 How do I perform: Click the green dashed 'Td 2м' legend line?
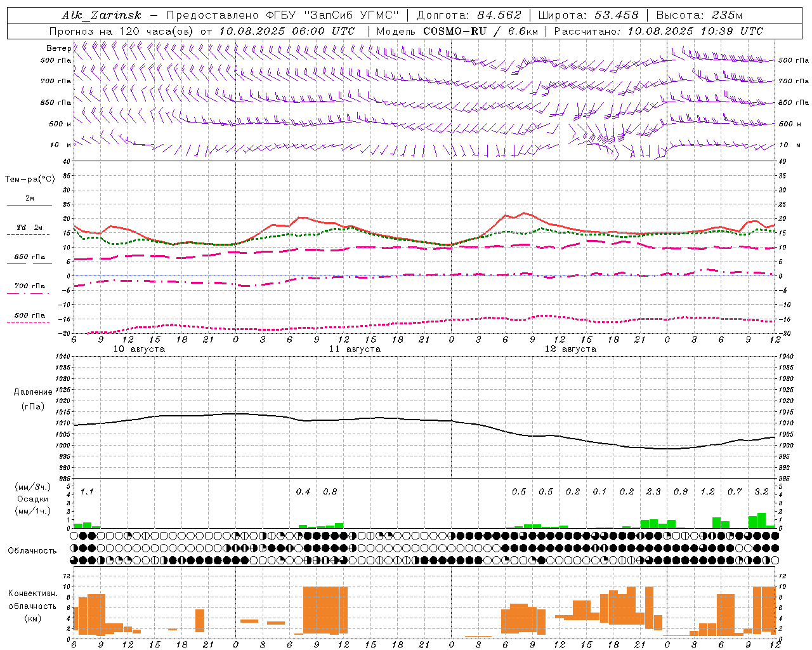(x=28, y=235)
